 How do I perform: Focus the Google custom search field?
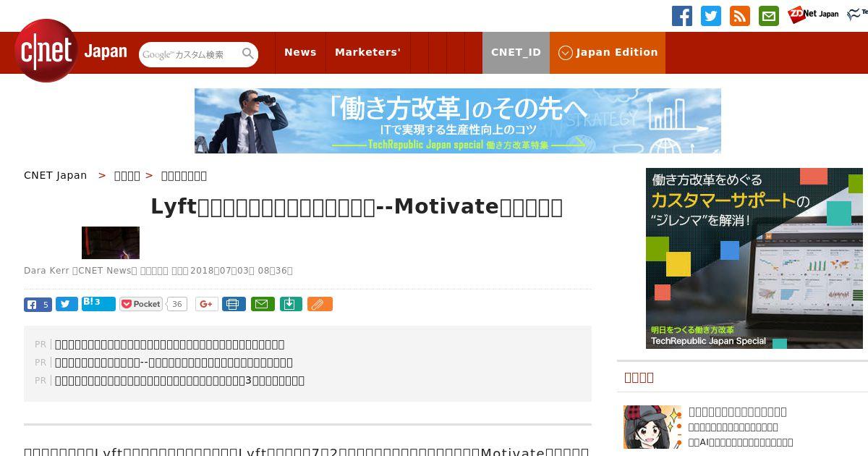[190, 54]
